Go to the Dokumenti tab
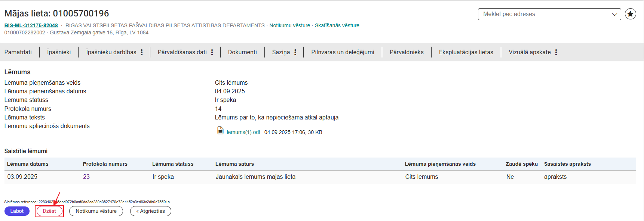The width and height of the screenshot is (644, 221). [x=242, y=52]
